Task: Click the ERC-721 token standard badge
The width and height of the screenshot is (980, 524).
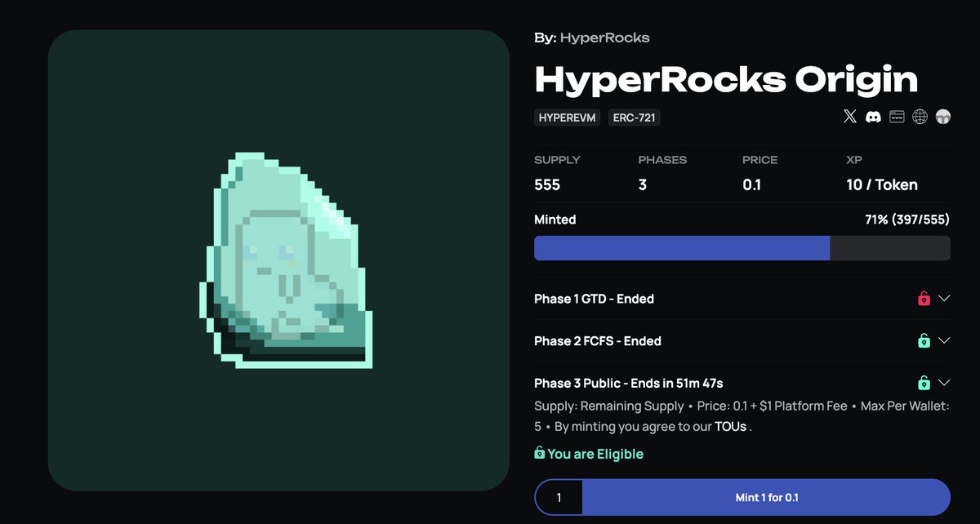Action: coord(634,118)
